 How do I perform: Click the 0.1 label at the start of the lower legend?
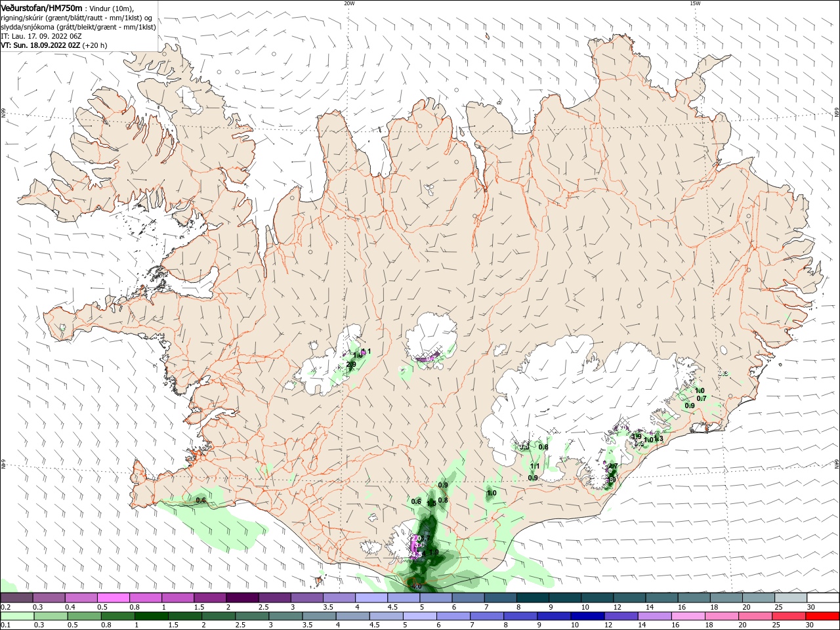[5, 625]
